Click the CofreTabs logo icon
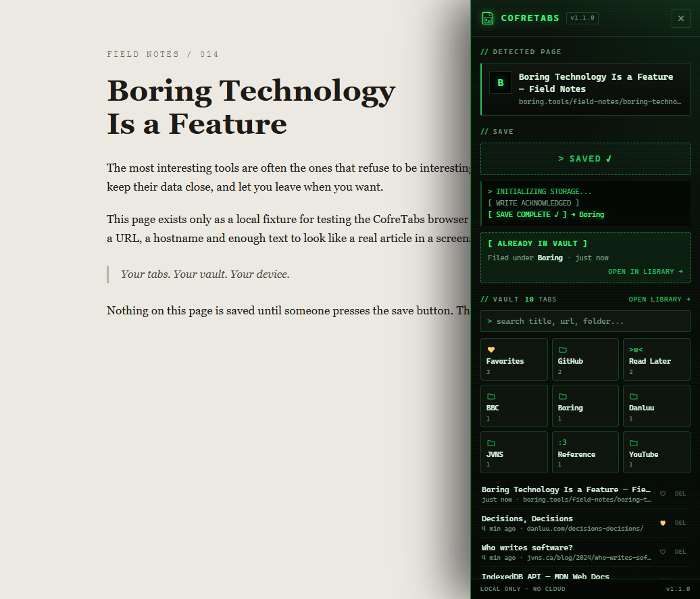 click(488, 18)
